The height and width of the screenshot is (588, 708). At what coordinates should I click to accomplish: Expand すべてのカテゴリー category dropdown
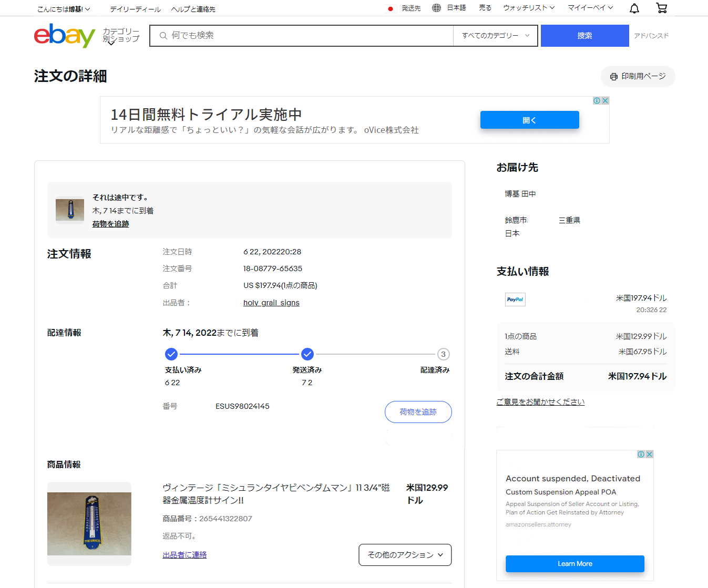pyautogui.click(x=495, y=36)
